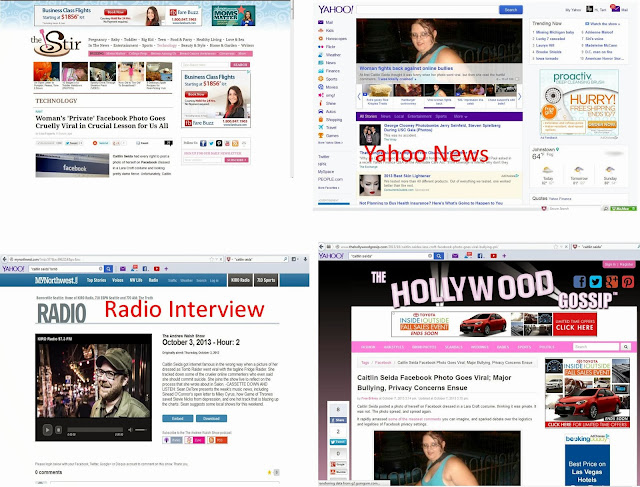Click into the Yahoo homepage search box

(x=427, y=9)
